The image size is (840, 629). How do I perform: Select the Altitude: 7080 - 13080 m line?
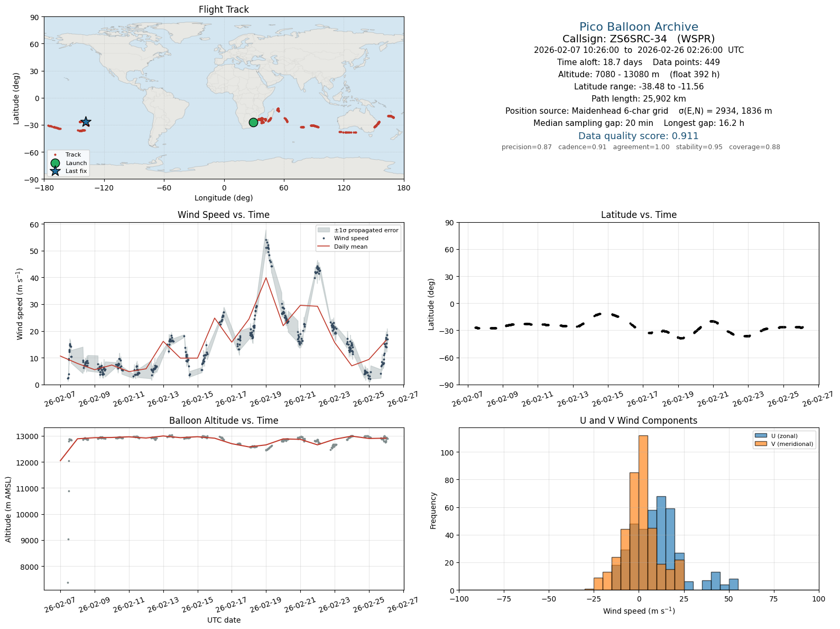point(639,75)
